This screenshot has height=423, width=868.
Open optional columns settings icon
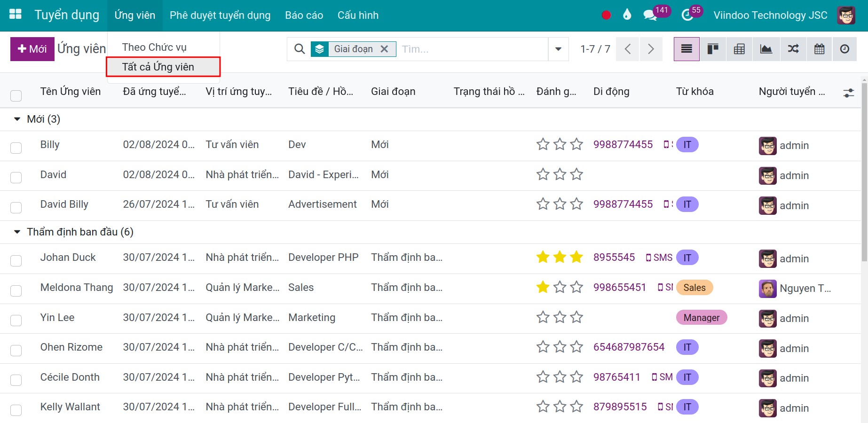pos(848,93)
